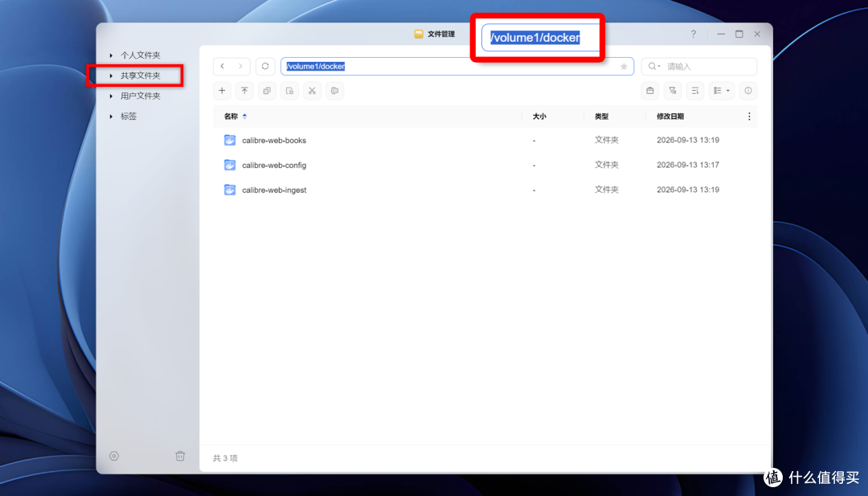
Task: Click calibre-web-books folder icon
Action: (230, 140)
